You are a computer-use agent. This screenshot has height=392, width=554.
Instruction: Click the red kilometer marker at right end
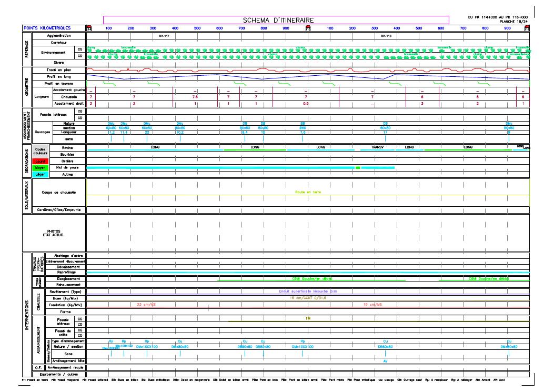(x=527, y=28)
